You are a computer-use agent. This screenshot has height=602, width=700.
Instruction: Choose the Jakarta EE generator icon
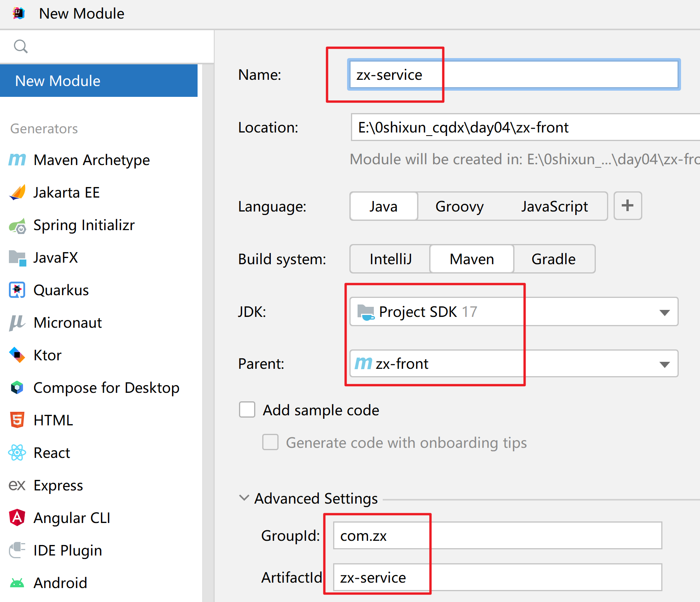point(17,192)
